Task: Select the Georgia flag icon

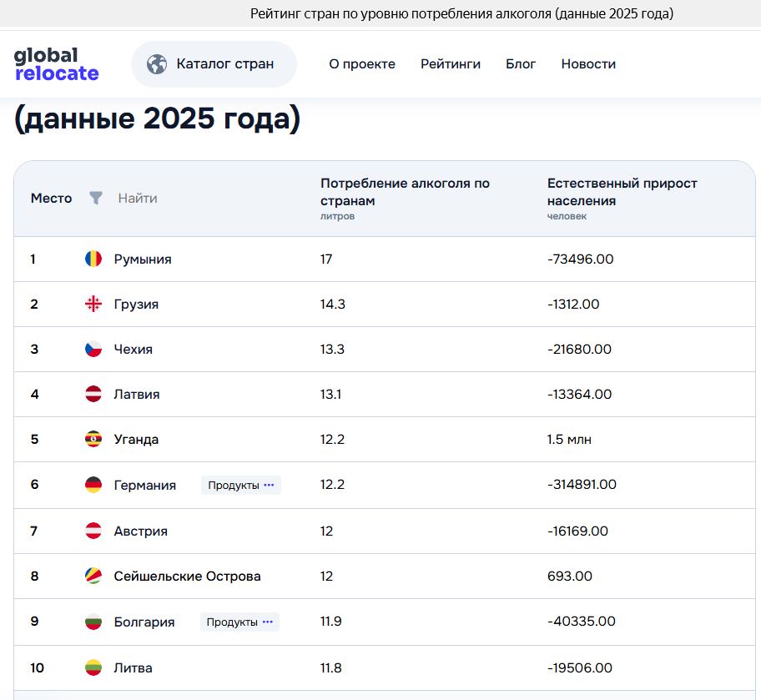Action: (93, 304)
